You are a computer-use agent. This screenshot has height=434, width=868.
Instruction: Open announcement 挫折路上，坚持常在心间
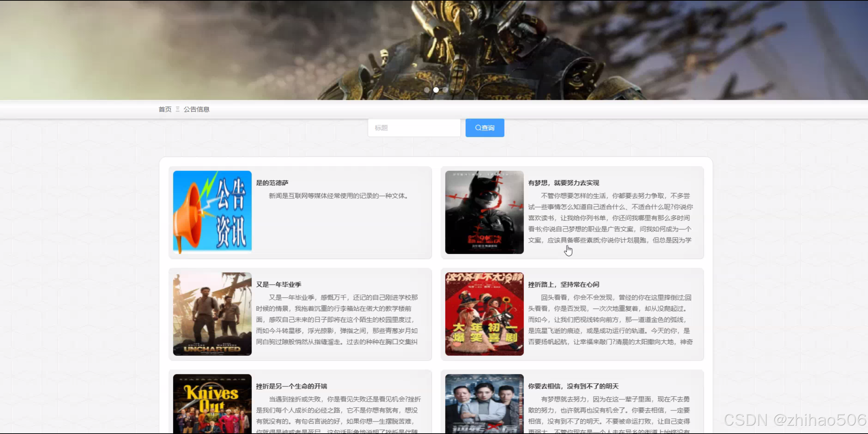click(x=563, y=285)
